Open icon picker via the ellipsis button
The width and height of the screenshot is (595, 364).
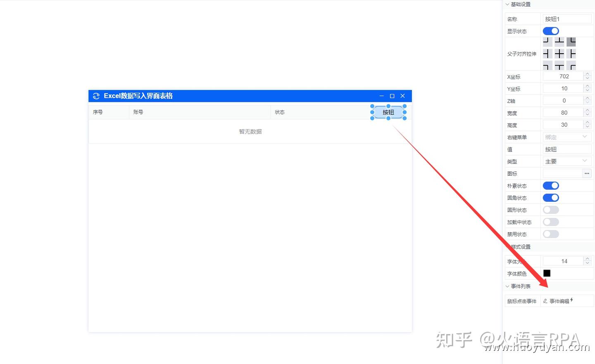click(x=587, y=173)
